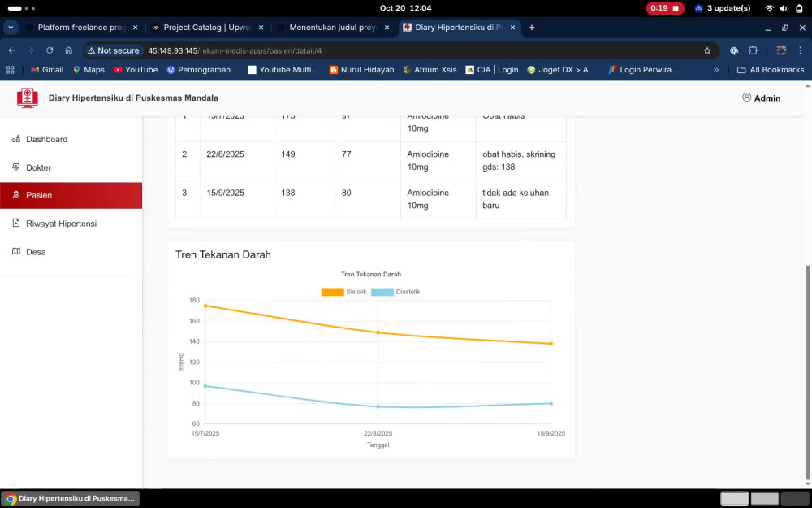
Task: Open Riwayat Hipertensi in sidebar
Action: coord(71,224)
